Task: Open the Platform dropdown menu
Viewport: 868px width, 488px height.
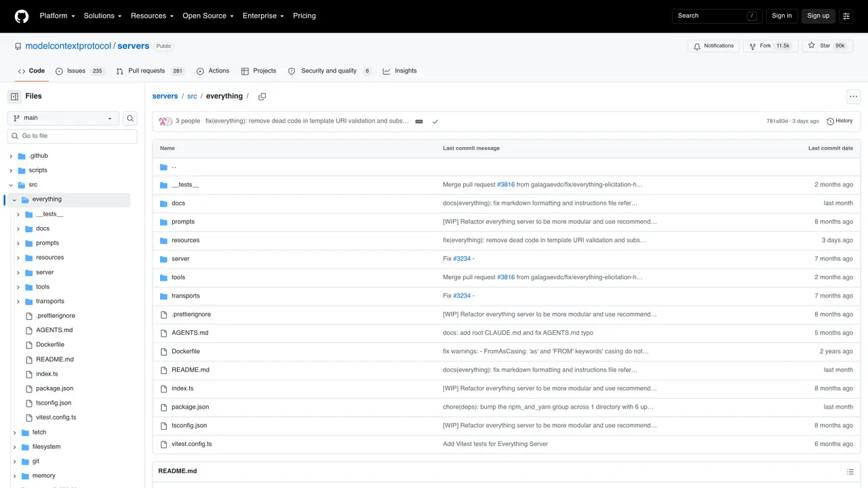Action: coord(56,16)
